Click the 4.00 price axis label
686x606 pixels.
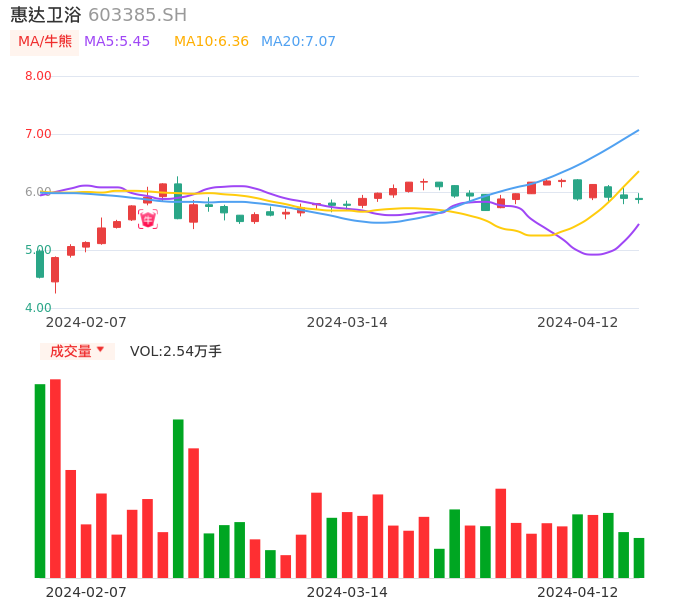click(x=38, y=308)
